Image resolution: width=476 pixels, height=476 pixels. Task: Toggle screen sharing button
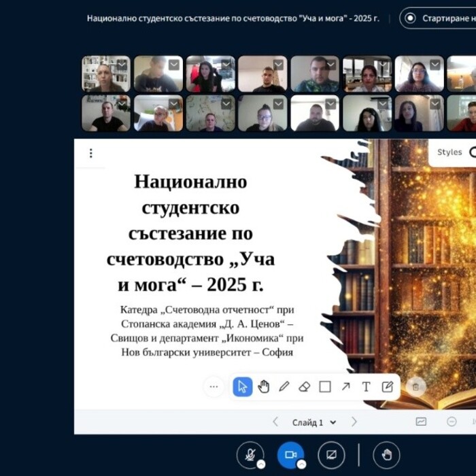(x=332, y=454)
